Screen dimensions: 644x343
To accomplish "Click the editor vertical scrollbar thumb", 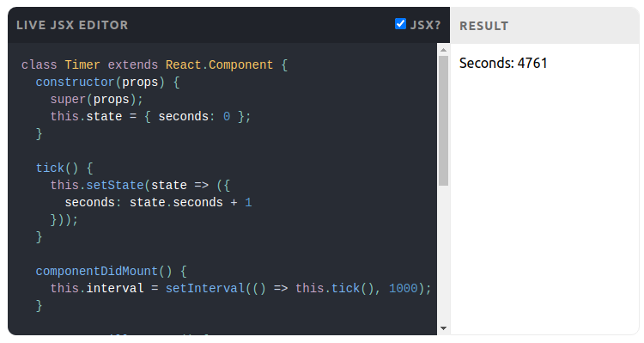I will click(443, 121).
